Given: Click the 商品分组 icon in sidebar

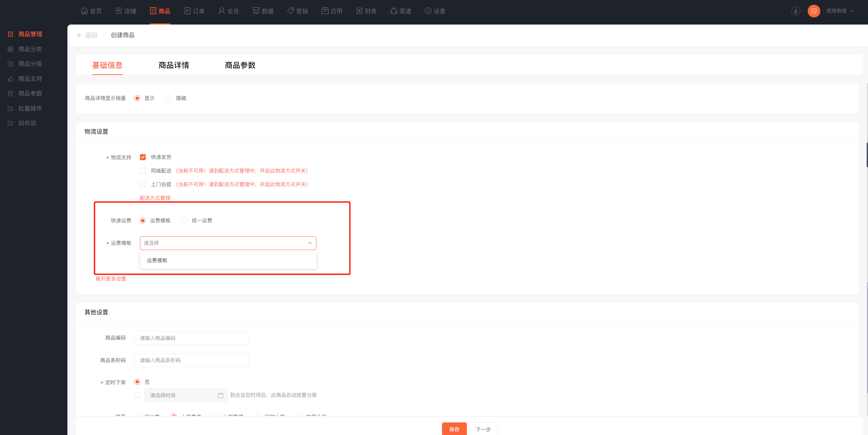Looking at the screenshot, I should [x=11, y=64].
